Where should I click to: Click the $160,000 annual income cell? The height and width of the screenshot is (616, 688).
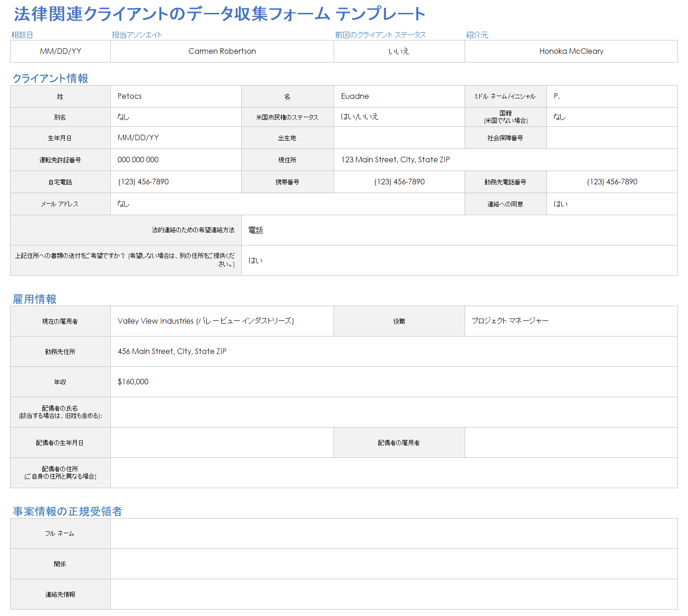point(394,382)
